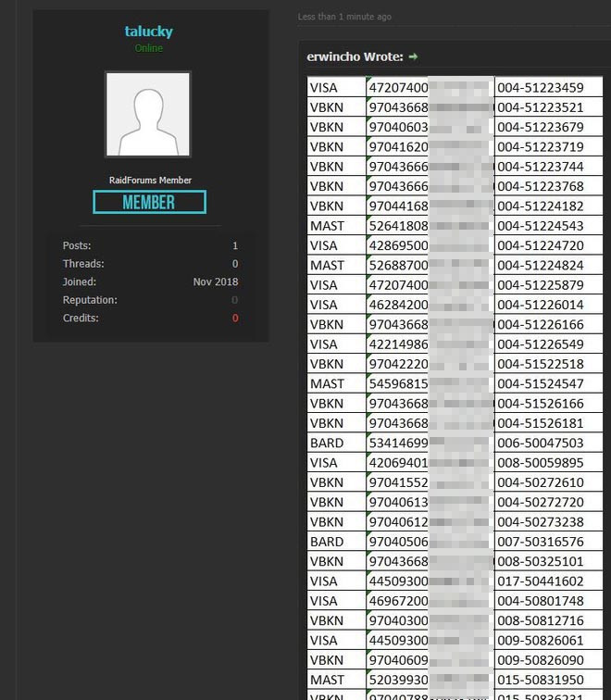The width and height of the screenshot is (611, 700).
Task: Click the Reputation label in user stats
Action: pos(90,300)
